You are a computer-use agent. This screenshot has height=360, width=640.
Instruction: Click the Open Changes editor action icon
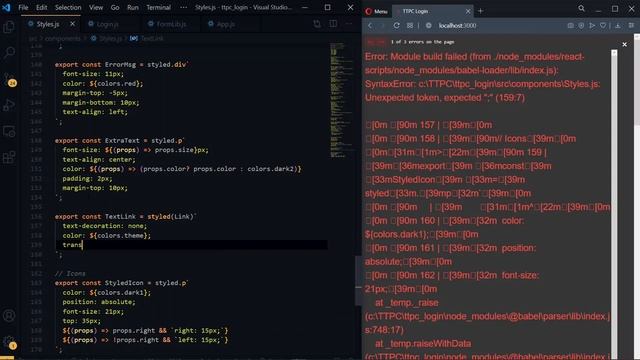317,24
